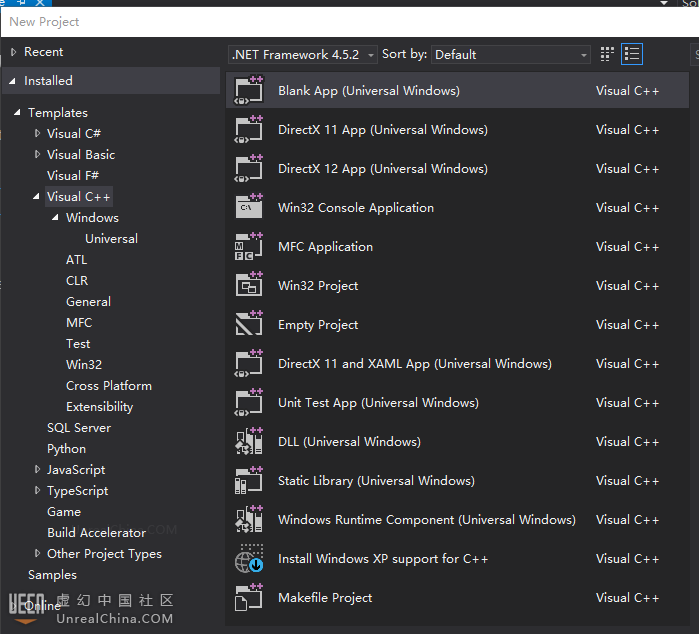Click the Install Windows XP support icon
Viewport: 699px width, 634px height.
point(249,559)
